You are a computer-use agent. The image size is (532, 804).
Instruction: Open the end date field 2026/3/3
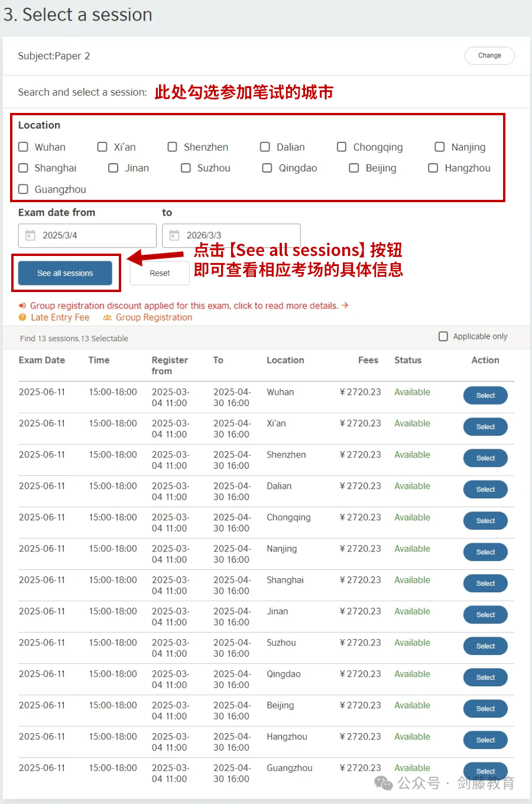pyautogui.click(x=231, y=235)
